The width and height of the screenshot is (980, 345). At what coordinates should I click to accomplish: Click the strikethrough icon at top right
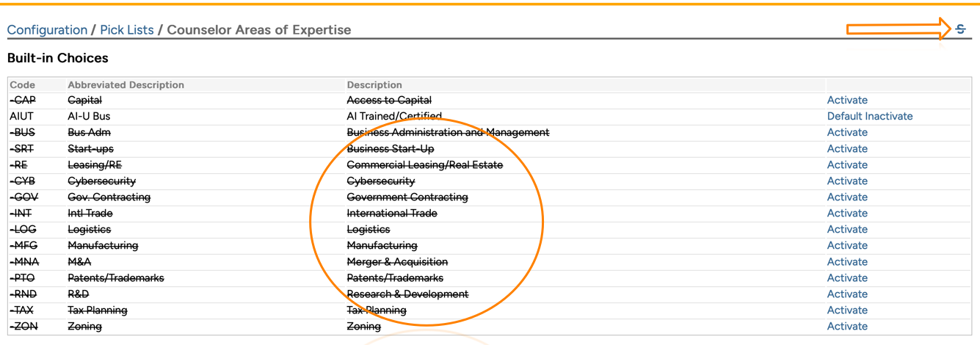pyautogui.click(x=960, y=29)
